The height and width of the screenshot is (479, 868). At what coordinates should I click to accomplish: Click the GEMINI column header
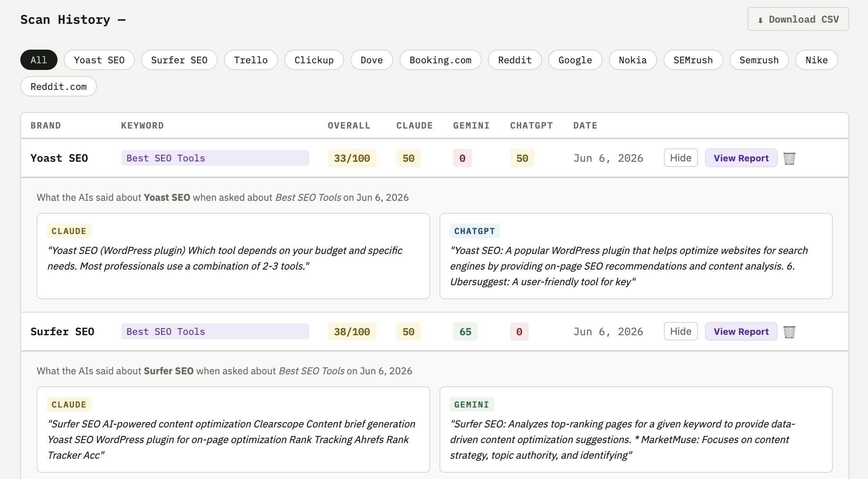[471, 125]
